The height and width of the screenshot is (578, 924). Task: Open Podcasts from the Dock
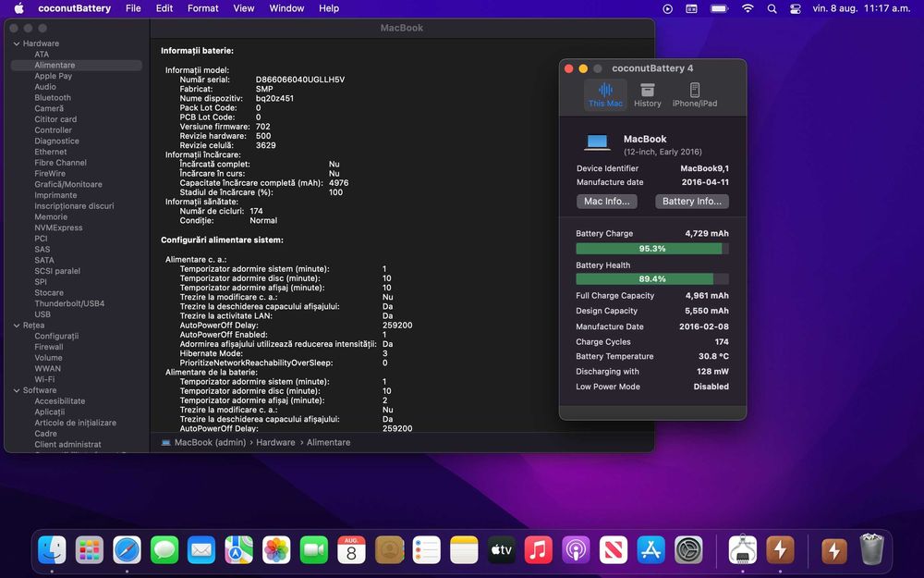pos(576,550)
